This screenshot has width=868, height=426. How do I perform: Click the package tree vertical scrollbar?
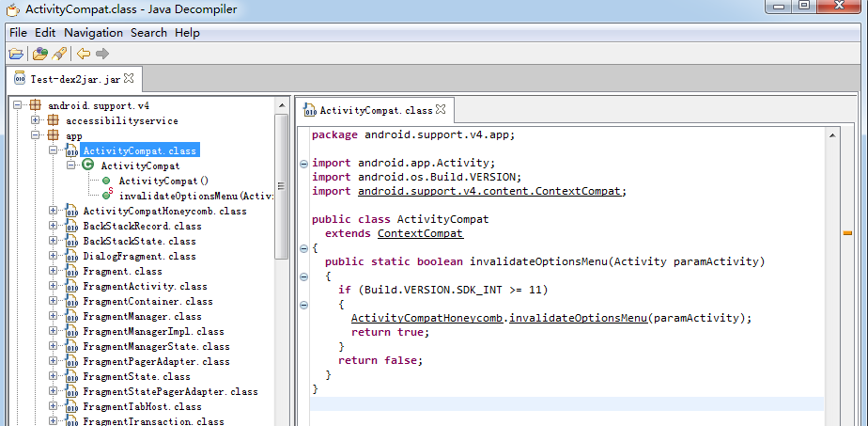click(x=281, y=188)
